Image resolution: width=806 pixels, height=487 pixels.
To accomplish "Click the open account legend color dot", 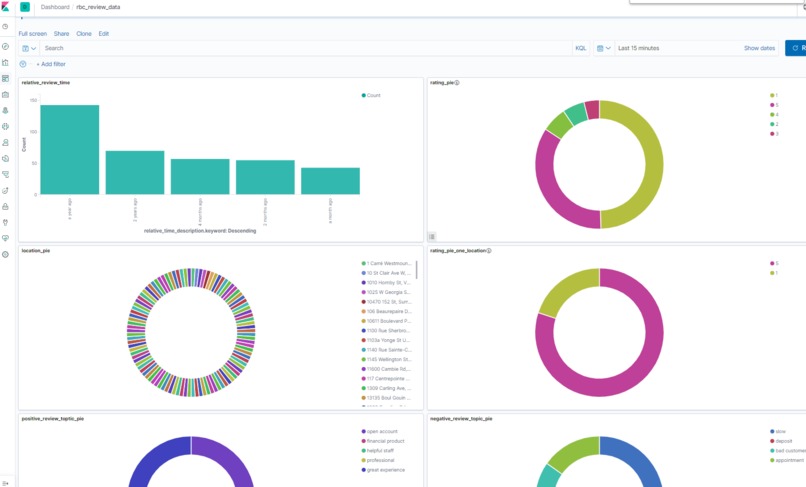I will coord(363,431).
